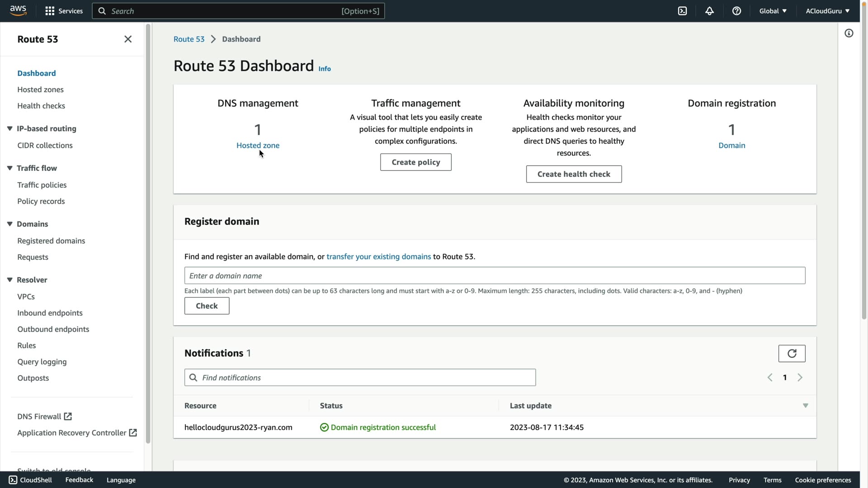Viewport: 868px width, 488px height.
Task: Click the Enter a domain name field
Action: [495, 276]
